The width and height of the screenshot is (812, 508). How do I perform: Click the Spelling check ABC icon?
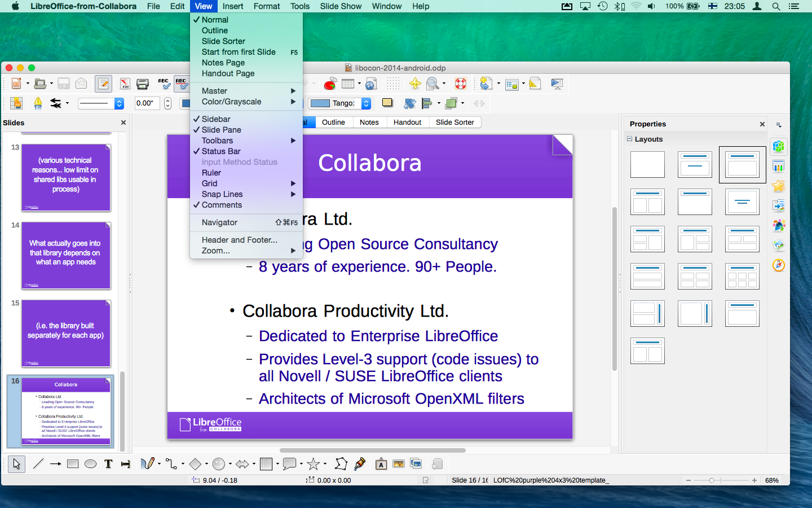pos(164,84)
